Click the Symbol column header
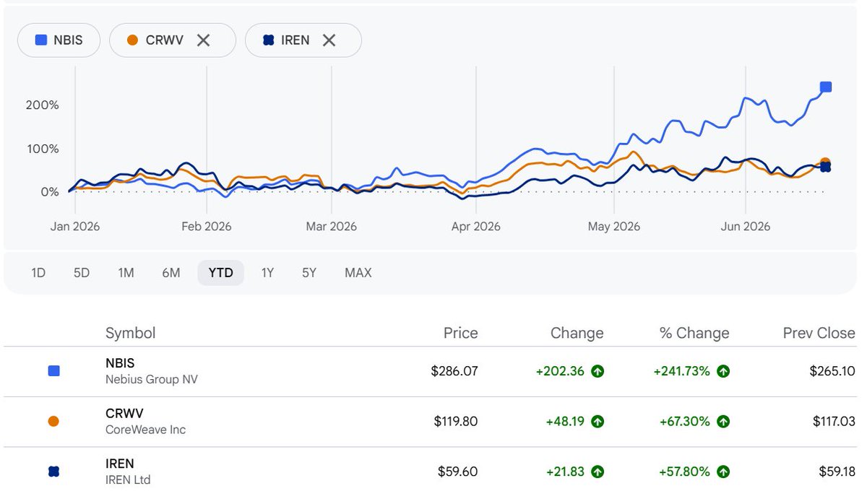The width and height of the screenshot is (867, 504). click(x=131, y=333)
